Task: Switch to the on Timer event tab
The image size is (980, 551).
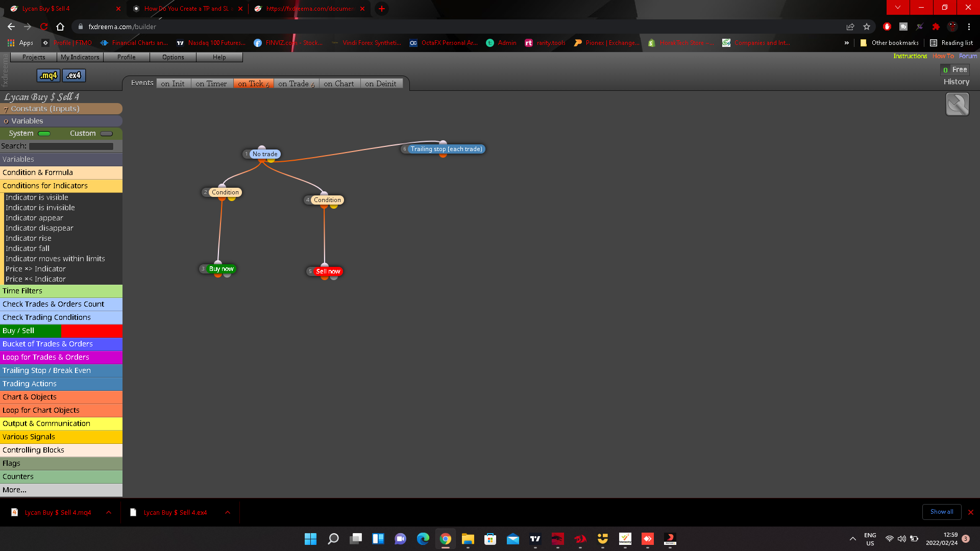Action: pos(211,84)
